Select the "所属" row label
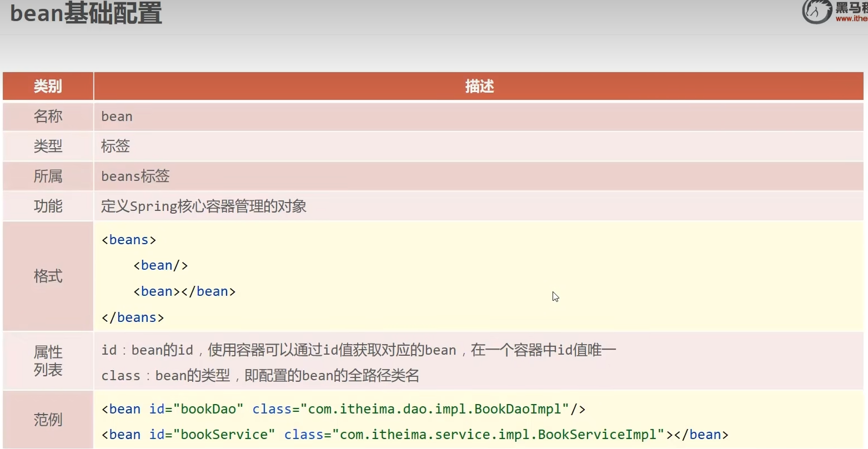 (48, 176)
